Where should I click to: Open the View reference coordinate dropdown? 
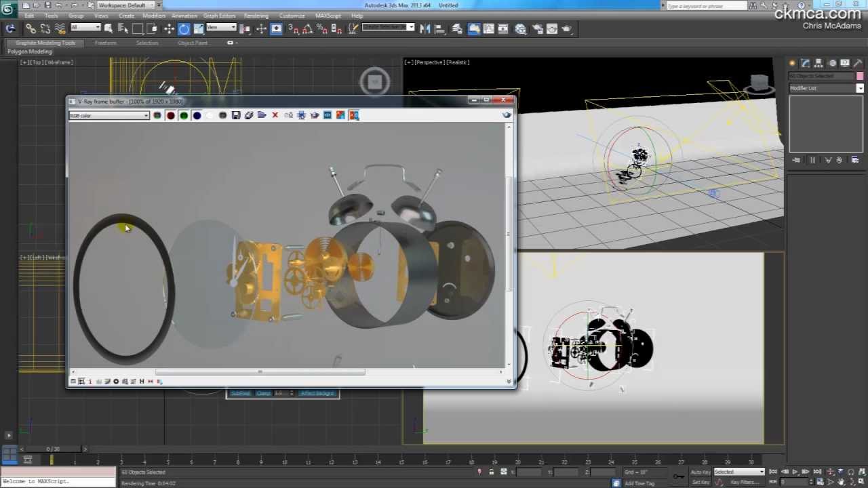(x=221, y=27)
